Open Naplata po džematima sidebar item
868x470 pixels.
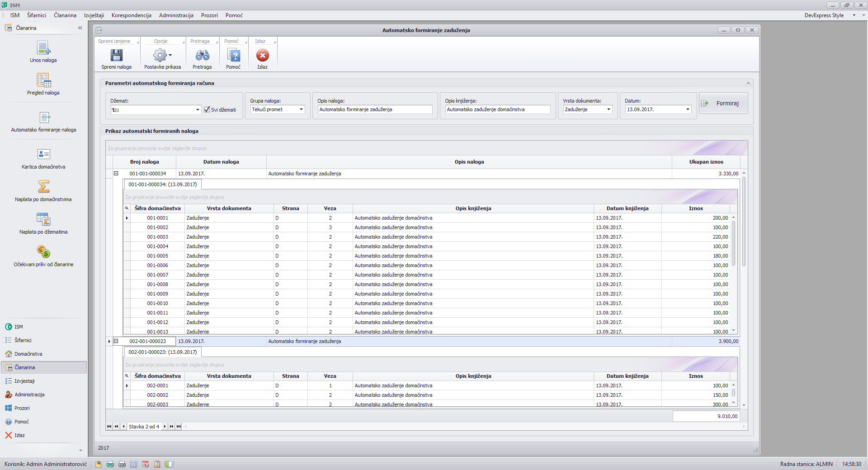pyautogui.click(x=43, y=224)
